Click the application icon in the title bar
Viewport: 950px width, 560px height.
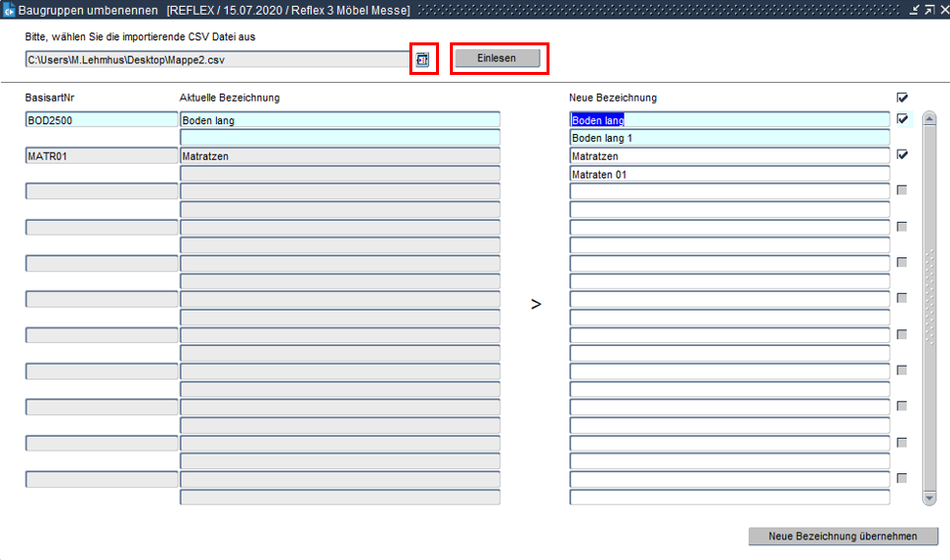coord(9,9)
